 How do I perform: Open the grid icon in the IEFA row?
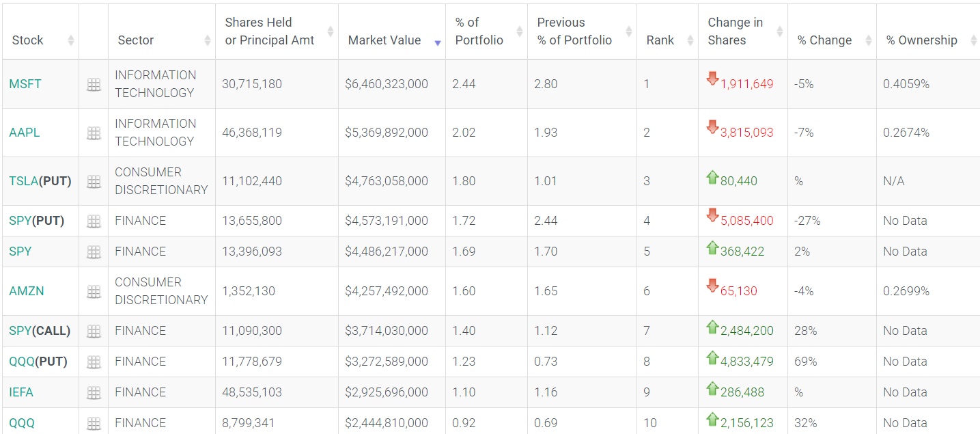(x=94, y=393)
